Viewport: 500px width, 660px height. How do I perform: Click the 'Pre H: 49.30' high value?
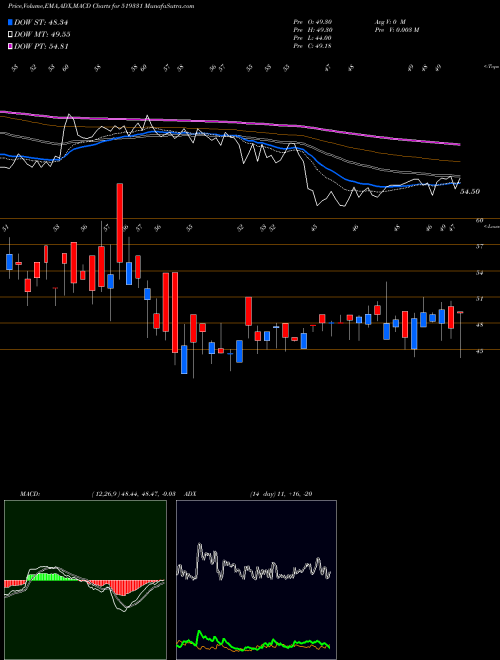pyautogui.click(x=312, y=30)
